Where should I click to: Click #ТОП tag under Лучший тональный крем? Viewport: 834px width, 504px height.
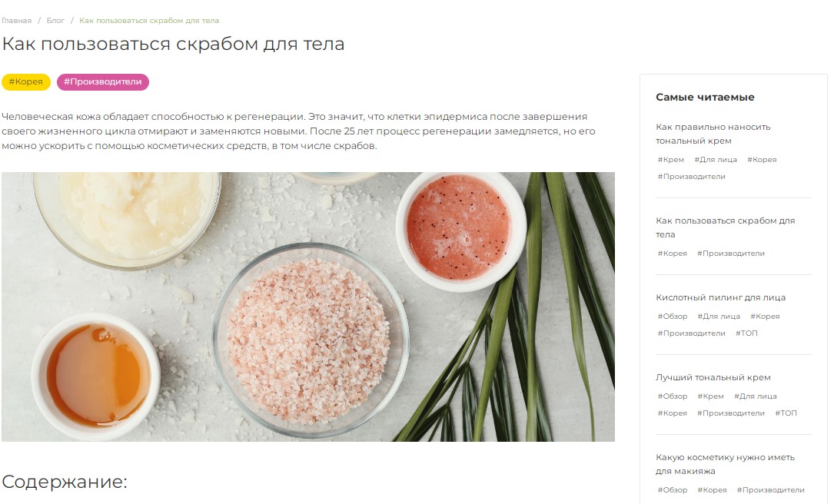click(x=786, y=413)
